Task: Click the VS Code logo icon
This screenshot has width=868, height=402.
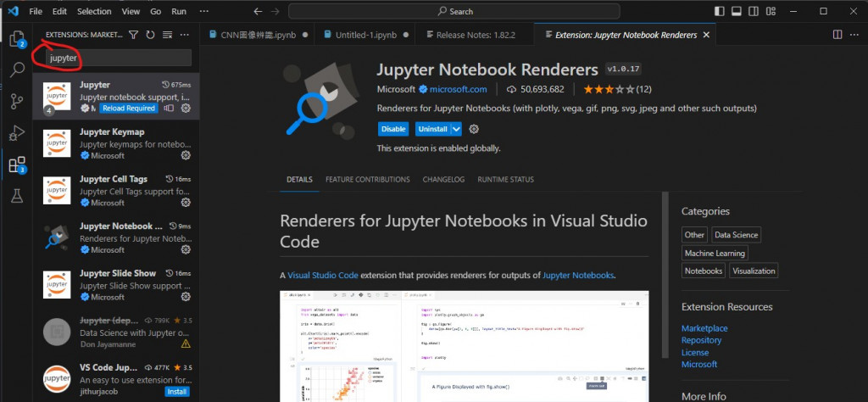Action: tap(14, 11)
